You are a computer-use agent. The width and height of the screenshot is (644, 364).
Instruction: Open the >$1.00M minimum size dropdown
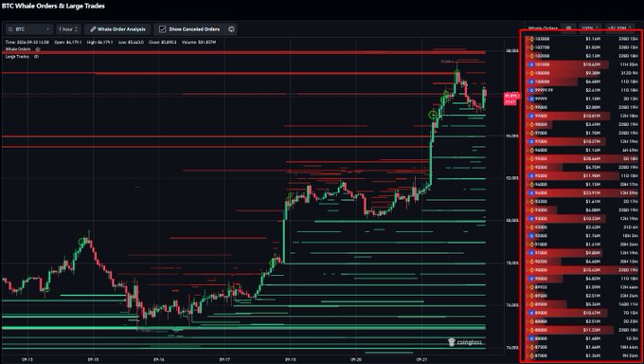pyautogui.click(x=619, y=28)
